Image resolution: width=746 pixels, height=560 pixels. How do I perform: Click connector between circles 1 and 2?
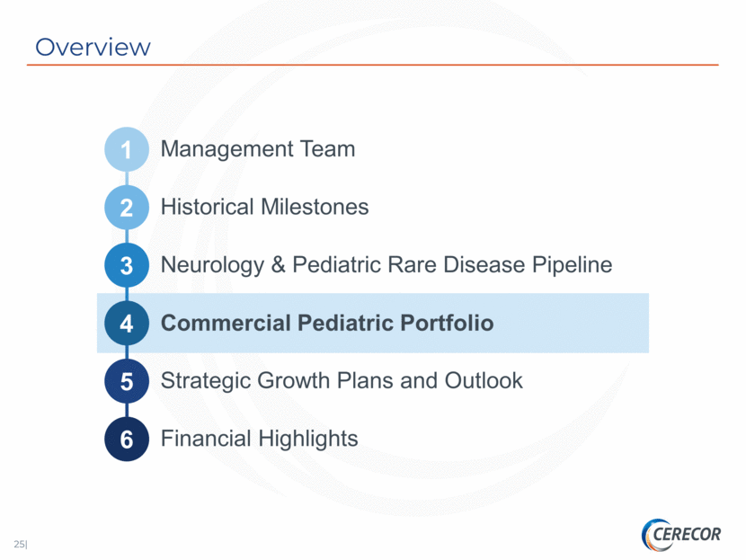[127, 178]
